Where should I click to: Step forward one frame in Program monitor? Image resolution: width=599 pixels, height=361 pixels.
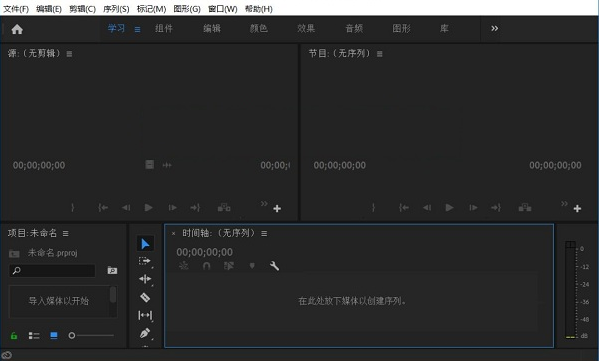point(473,208)
